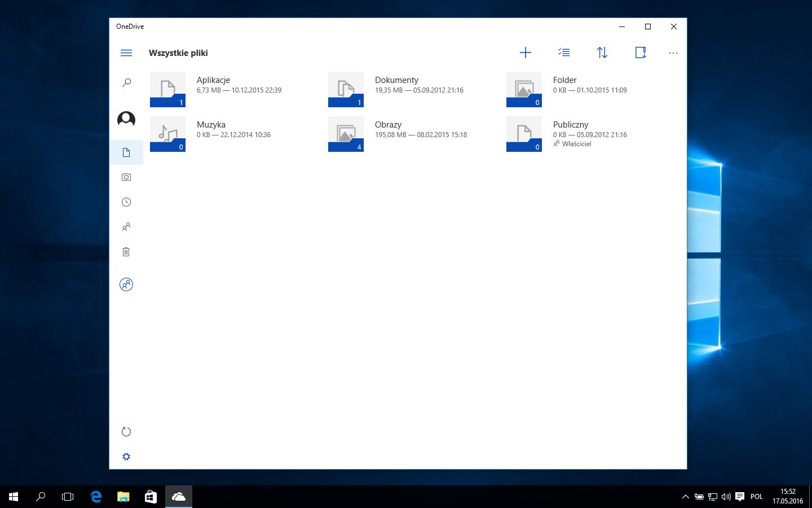Click the Dokumenty folder name
812x508 pixels.
coord(396,80)
